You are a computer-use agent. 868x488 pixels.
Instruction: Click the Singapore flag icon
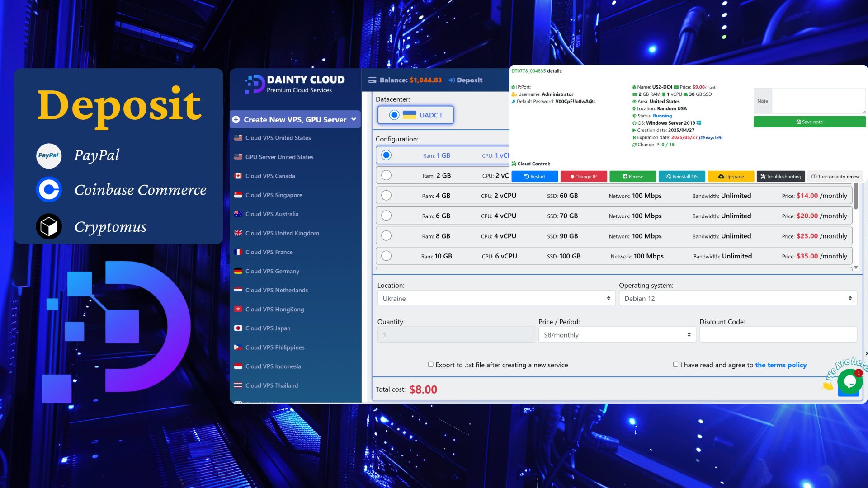tap(238, 195)
